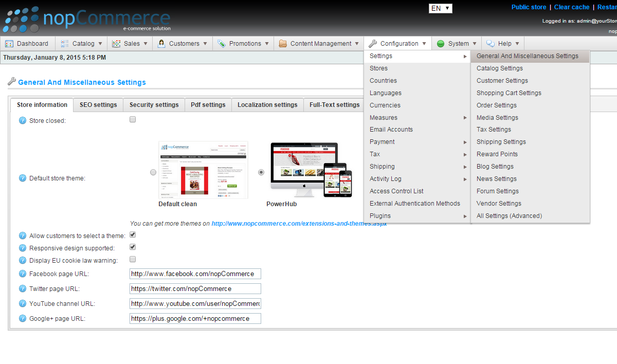Expand the Promotions dropdown arrow
Viewport: 617px width, 364px height.
tap(267, 44)
